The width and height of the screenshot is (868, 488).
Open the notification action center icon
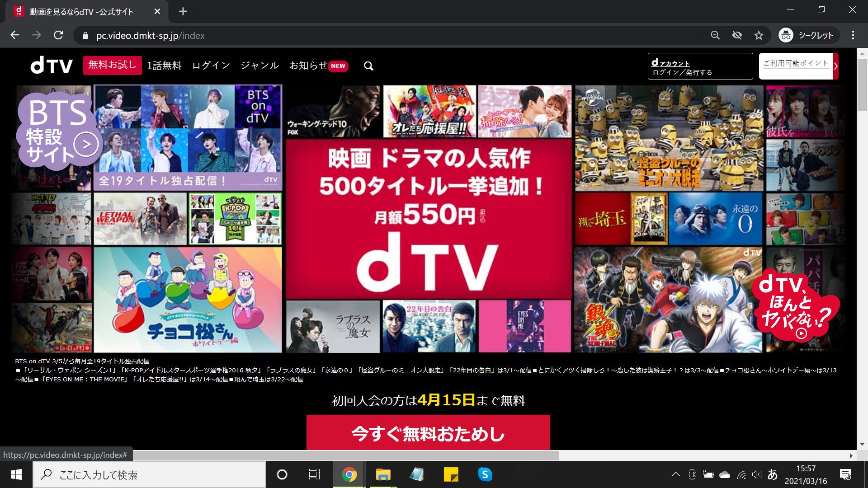845,474
